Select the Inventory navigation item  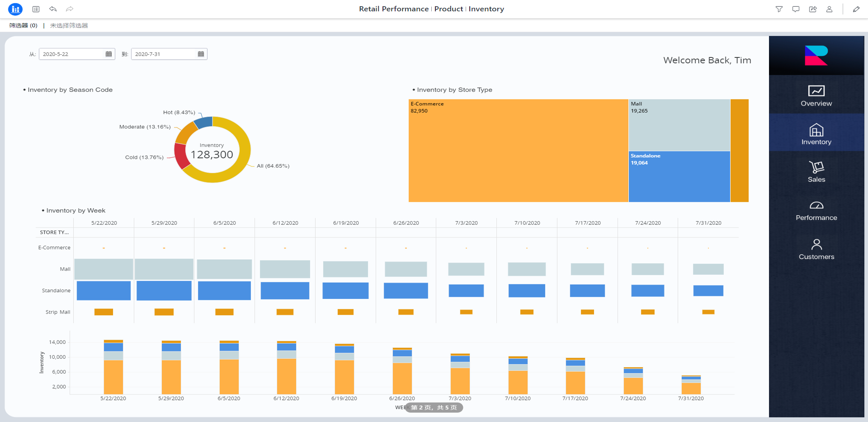click(816, 134)
